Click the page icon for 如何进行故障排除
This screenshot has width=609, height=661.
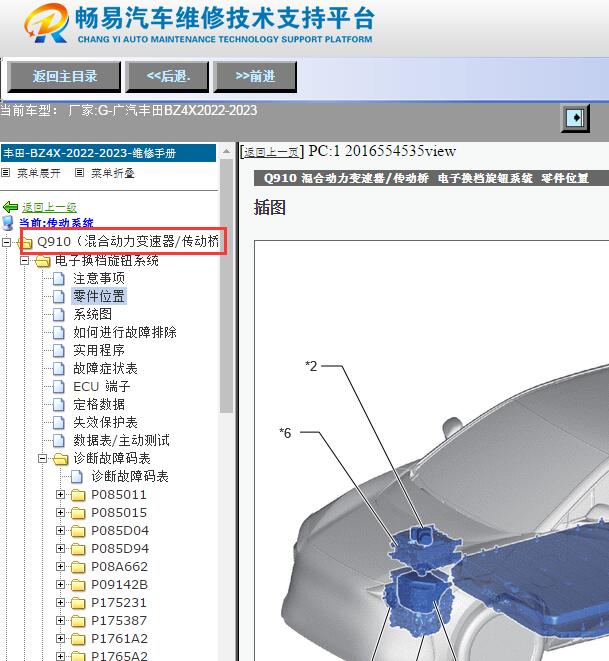click(59, 333)
